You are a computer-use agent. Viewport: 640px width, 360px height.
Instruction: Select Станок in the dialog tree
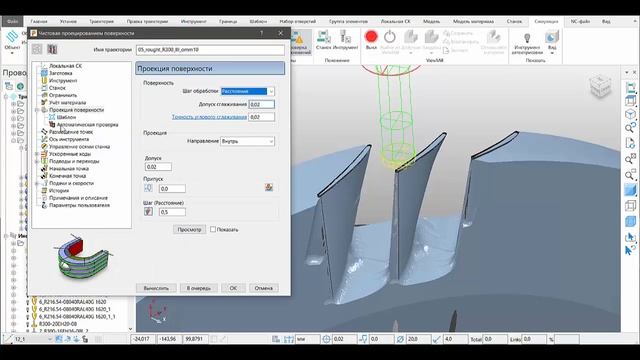pos(57,88)
